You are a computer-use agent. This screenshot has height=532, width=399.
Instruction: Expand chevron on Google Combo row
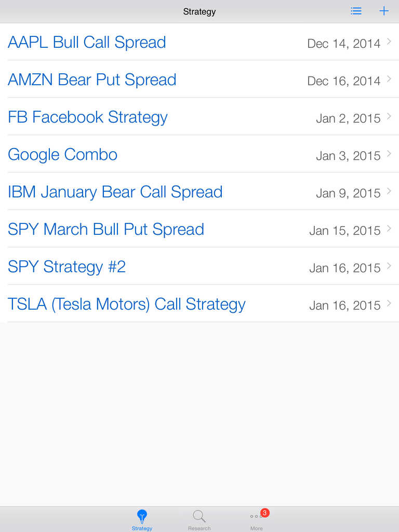coord(389,154)
